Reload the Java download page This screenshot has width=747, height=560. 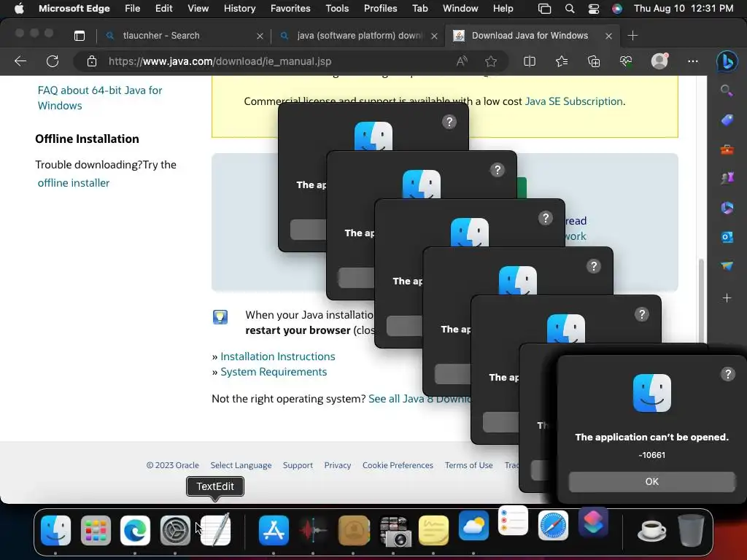[53, 61]
